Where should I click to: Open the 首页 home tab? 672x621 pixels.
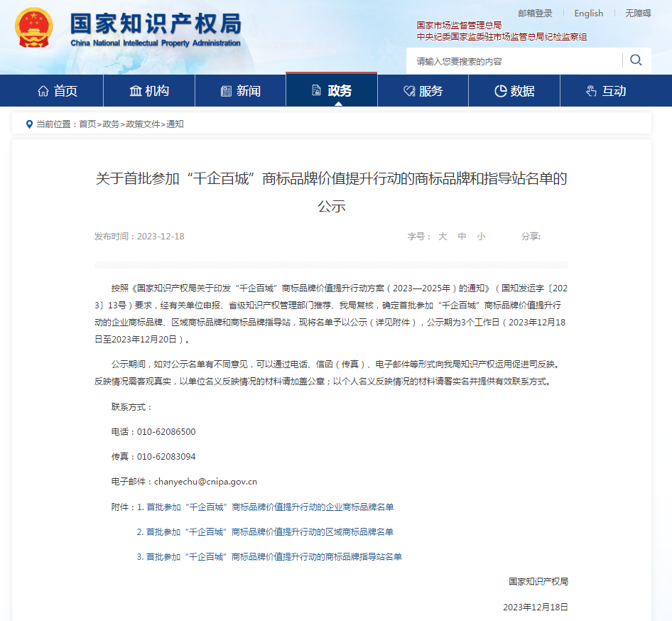pyautogui.click(x=58, y=91)
